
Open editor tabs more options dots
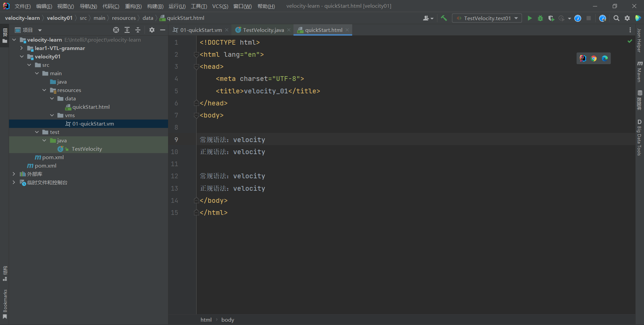(630, 30)
